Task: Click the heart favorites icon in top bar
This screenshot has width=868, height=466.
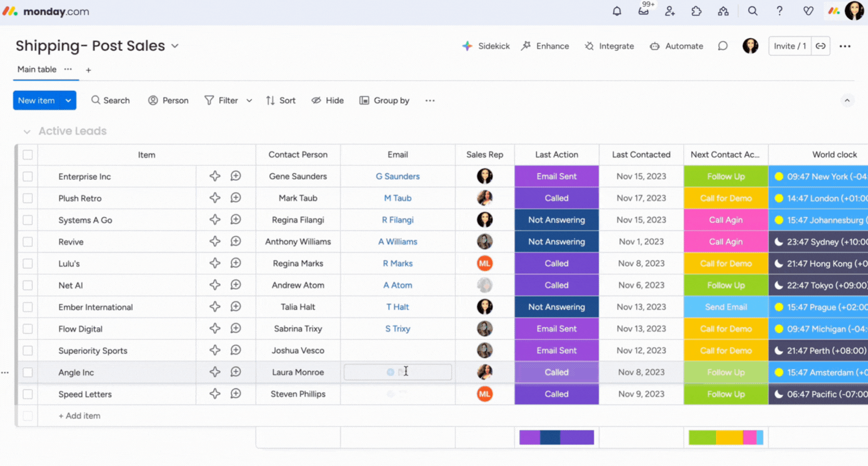Action: (808, 11)
